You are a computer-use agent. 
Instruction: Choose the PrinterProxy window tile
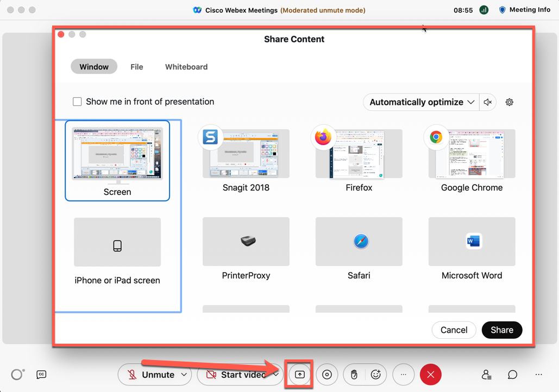(246, 242)
